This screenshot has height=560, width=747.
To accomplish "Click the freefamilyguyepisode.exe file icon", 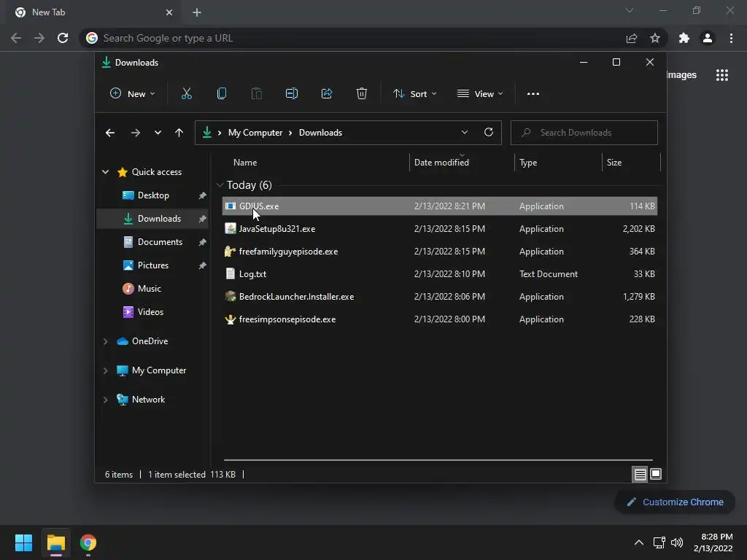I will [x=231, y=252].
